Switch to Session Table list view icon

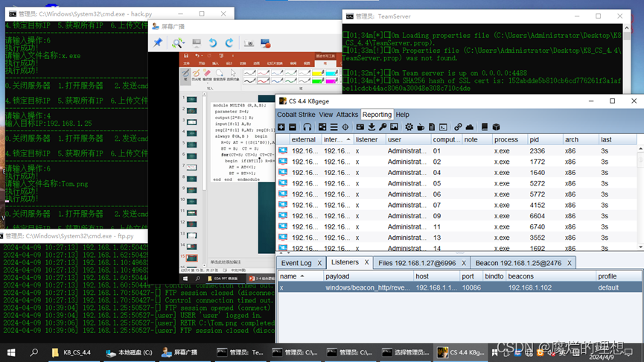(334, 127)
